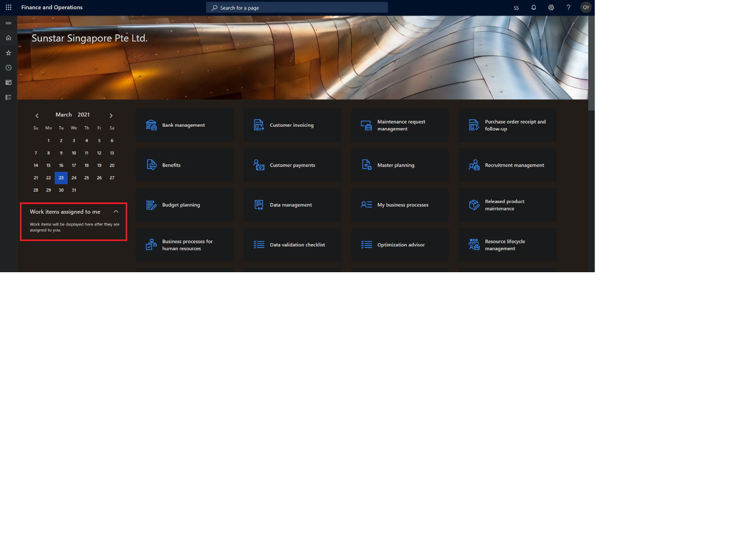Click the 2021 year label
This screenshot has width=738, height=560.
click(x=84, y=115)
